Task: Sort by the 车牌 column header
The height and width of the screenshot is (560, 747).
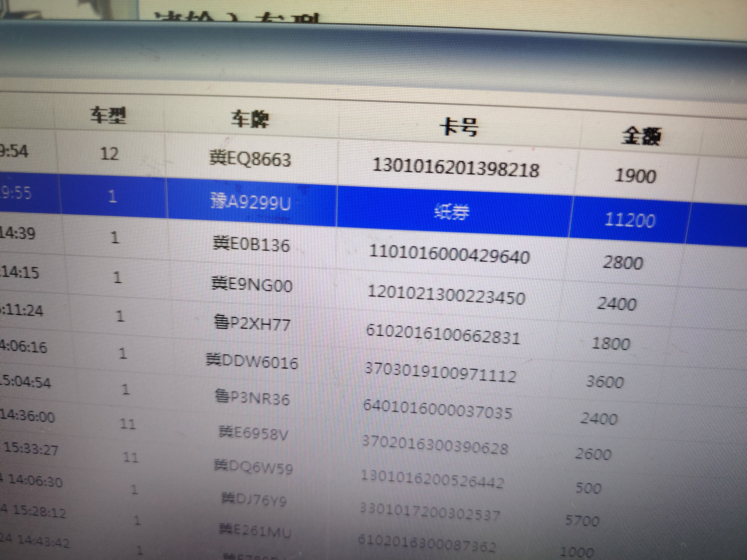Action: pyautogui.click(x=250, y=119)
